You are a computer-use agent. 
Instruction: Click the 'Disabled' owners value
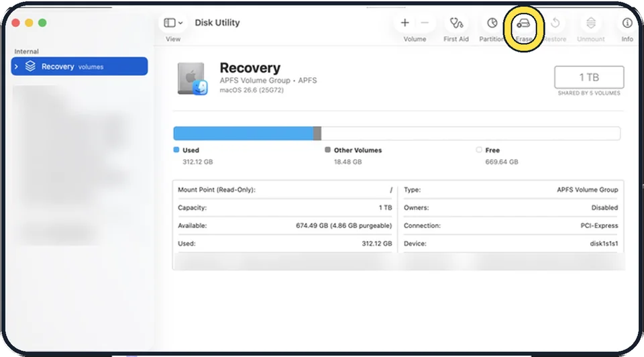[x=604, y=208]
